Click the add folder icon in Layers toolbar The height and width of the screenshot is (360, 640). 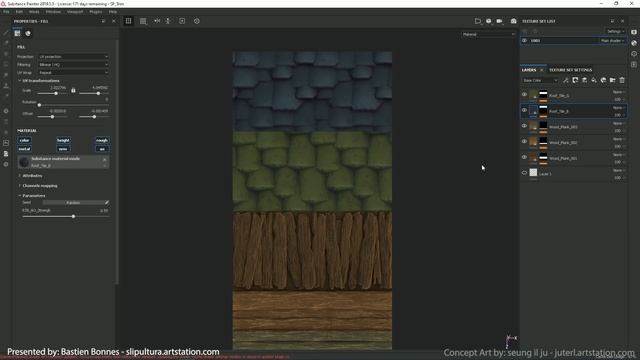613,80
